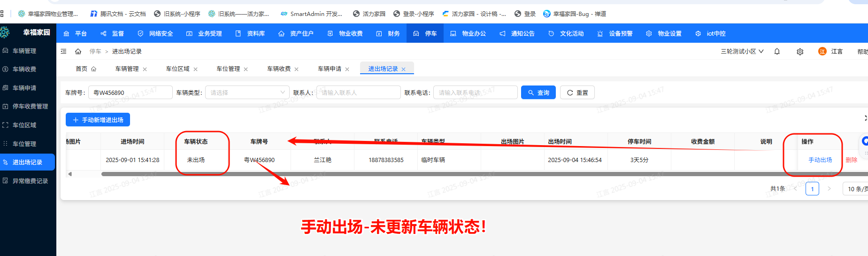868x256 pixels.
Task: Open the 车辆类型 select dropdown
Action: (247, 93)
